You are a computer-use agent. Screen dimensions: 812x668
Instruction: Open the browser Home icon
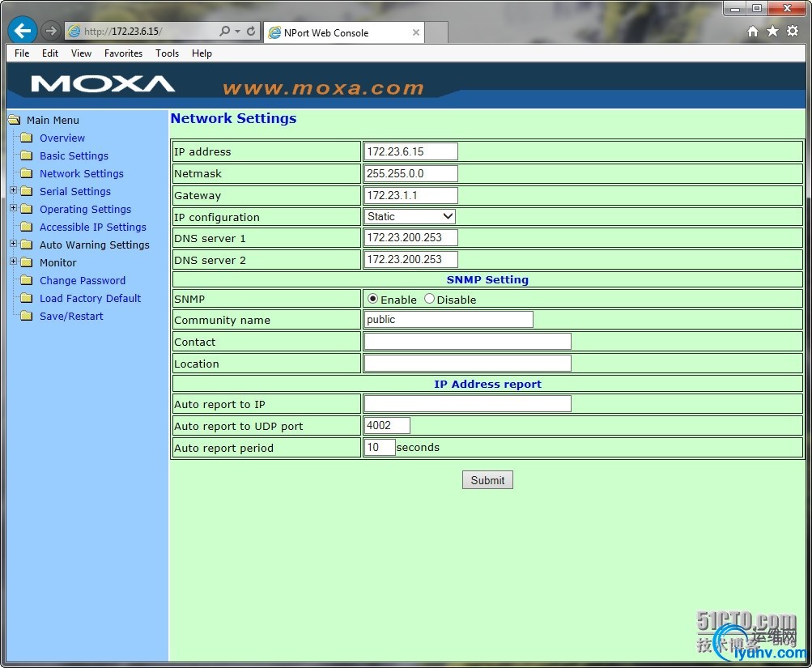[753, 32]
